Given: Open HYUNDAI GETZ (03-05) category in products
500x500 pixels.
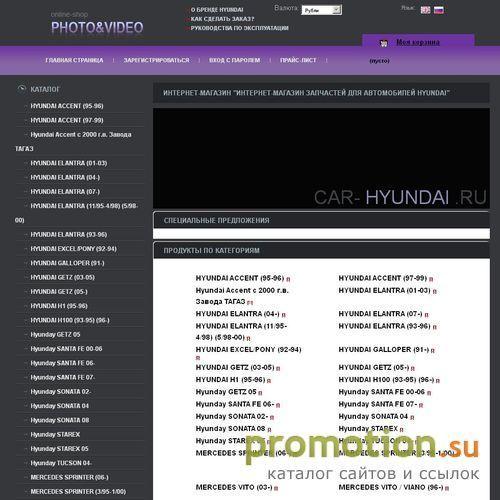Looking at the screenshot, I should pyautogui.click(x=235, y=368).
